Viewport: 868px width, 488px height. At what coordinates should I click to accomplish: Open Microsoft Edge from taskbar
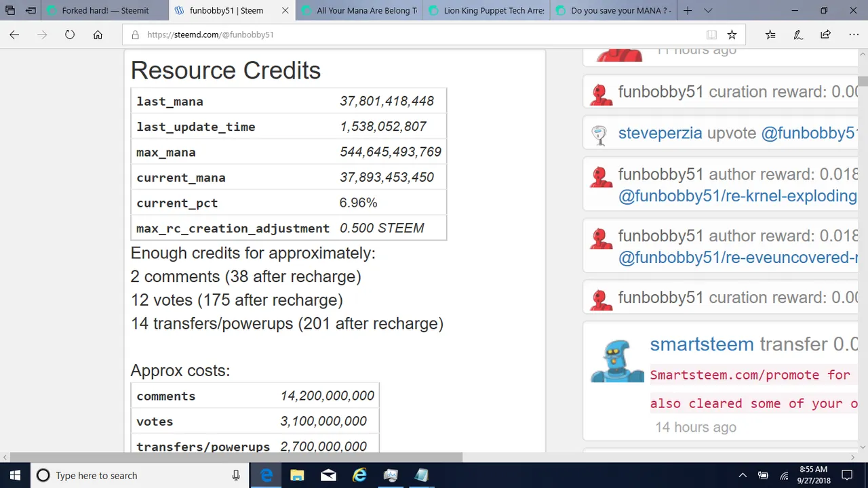click(x=266, y=475)
